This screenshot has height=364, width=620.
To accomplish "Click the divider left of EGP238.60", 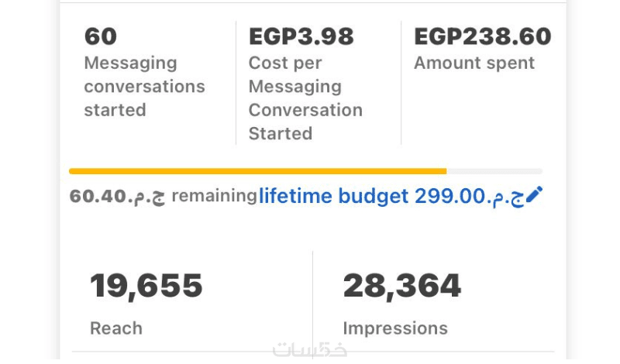I will pos(401,83).
